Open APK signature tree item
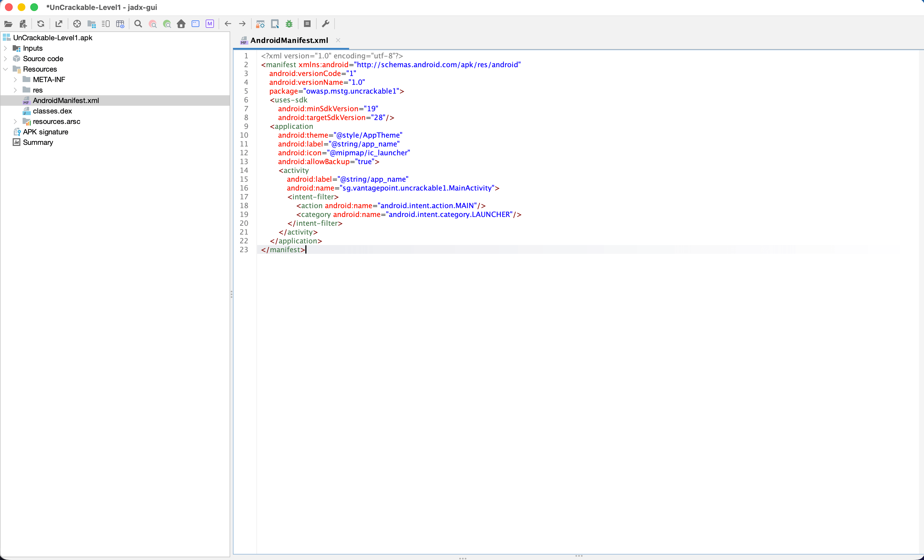Viewport: 924px width, 560px height. (45, 132)
